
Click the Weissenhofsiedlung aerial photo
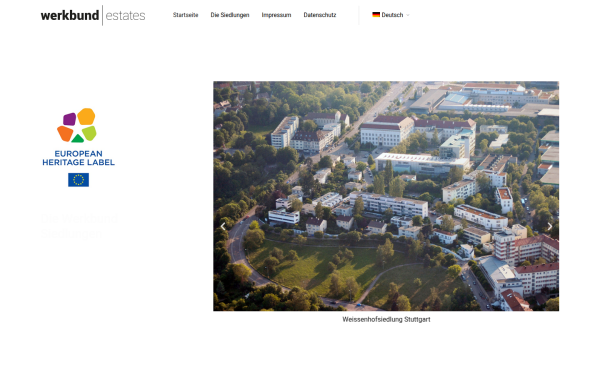pos(386,196)
